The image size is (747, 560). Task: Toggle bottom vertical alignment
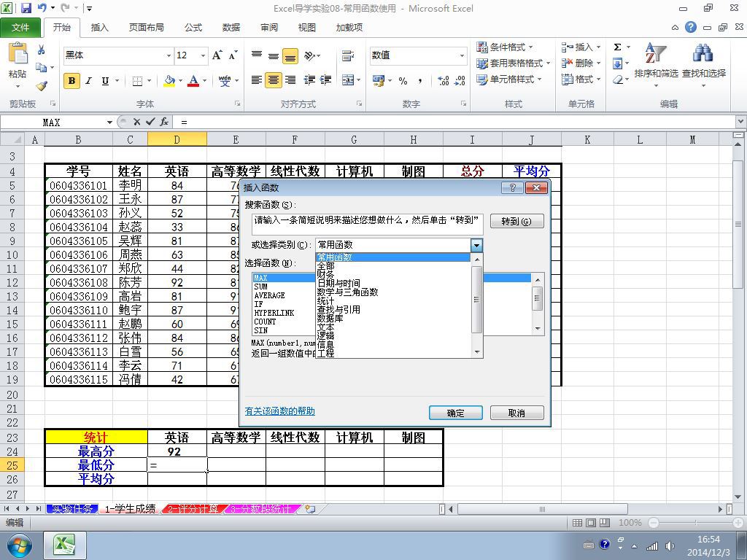(290, 56)
